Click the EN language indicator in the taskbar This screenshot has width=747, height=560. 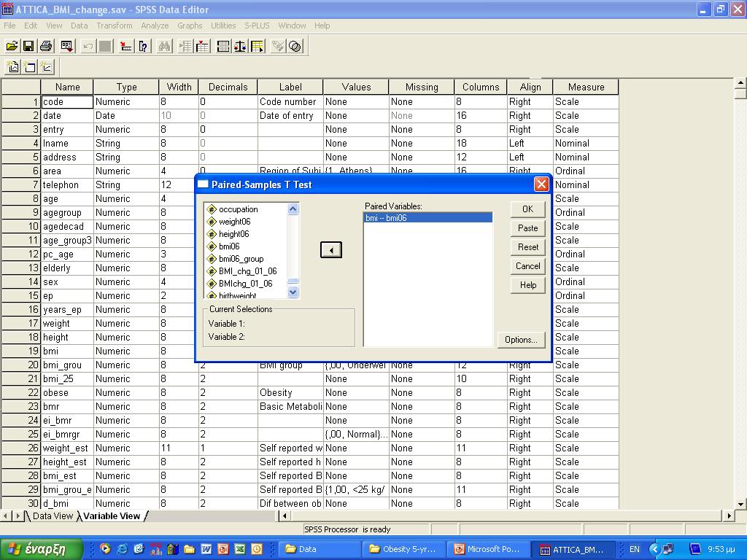[x=635, y=549]
